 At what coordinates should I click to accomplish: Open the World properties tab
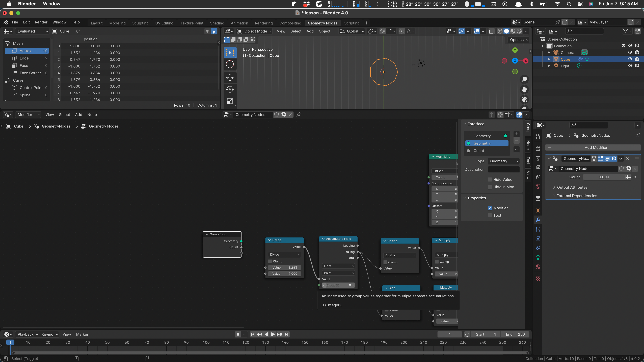pyautogui.click(x=538, y=186)
